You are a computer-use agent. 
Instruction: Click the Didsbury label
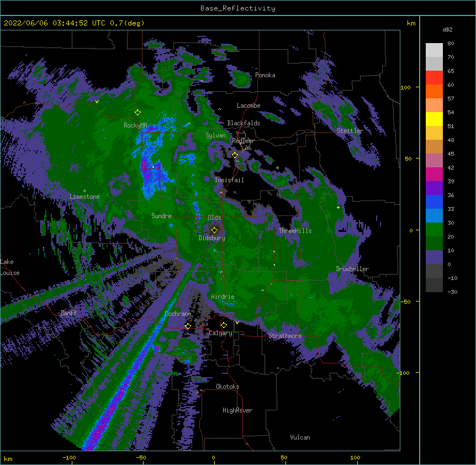tap(212, 238)
